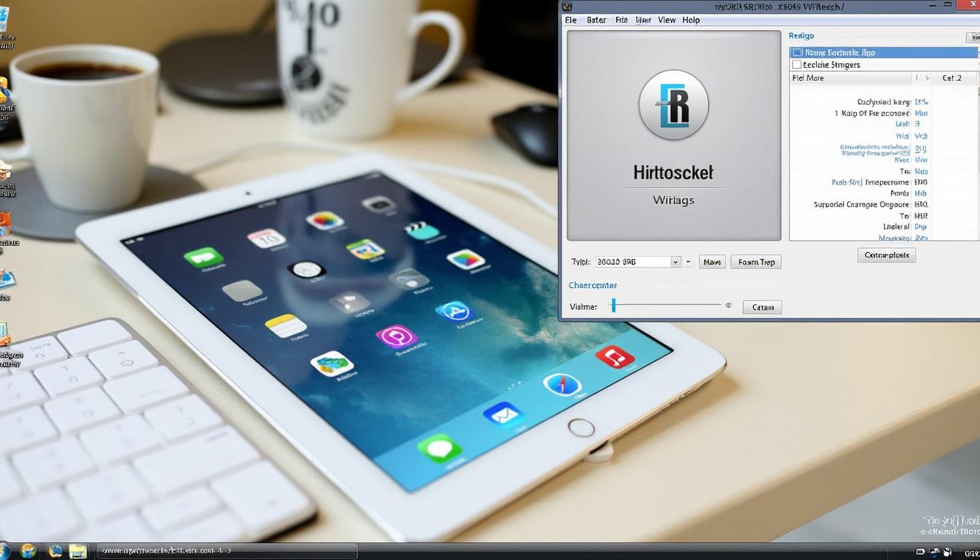980x560 pixels.
Task: Open the folder icon on the taskbar
Action: pos(77,551)
